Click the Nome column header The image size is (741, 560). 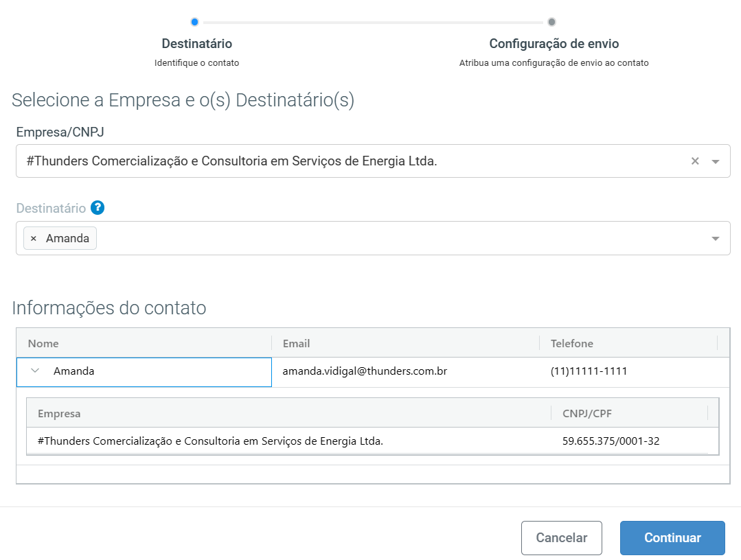(43, 343)
